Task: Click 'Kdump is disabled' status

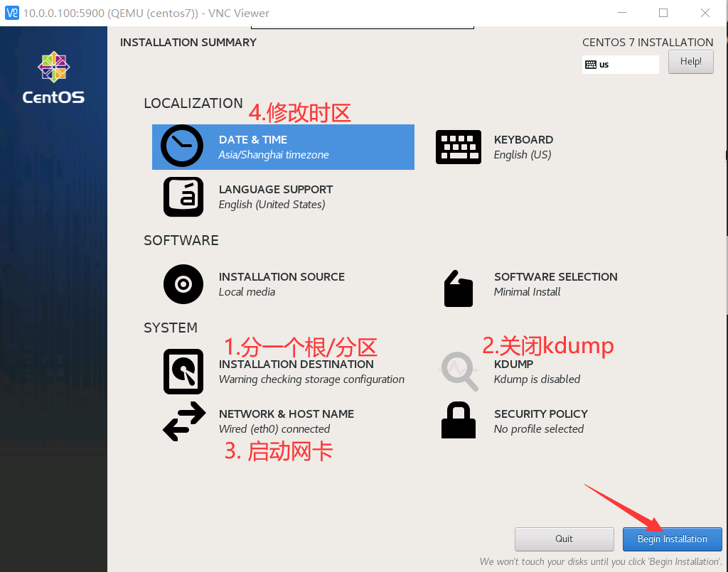Action: pyautogui.click(x=537, y=379)
